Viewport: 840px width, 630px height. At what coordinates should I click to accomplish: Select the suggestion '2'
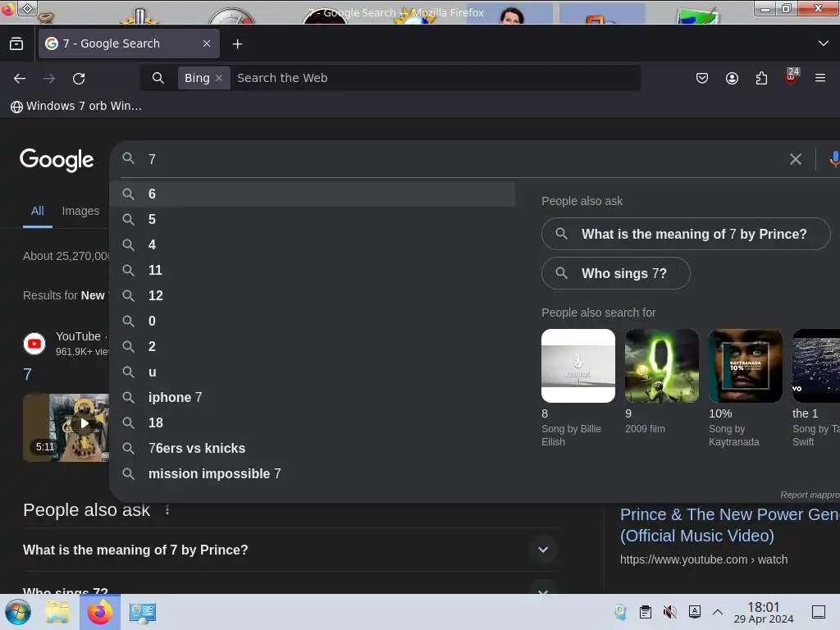coord(313,347)
